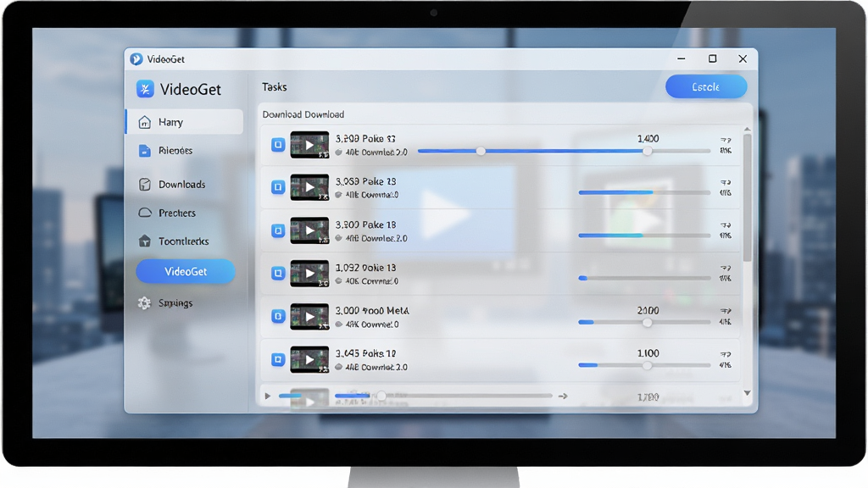Click the 3,045 Poks 12 progress slider

pyautogui.click(x=644, y=365)
